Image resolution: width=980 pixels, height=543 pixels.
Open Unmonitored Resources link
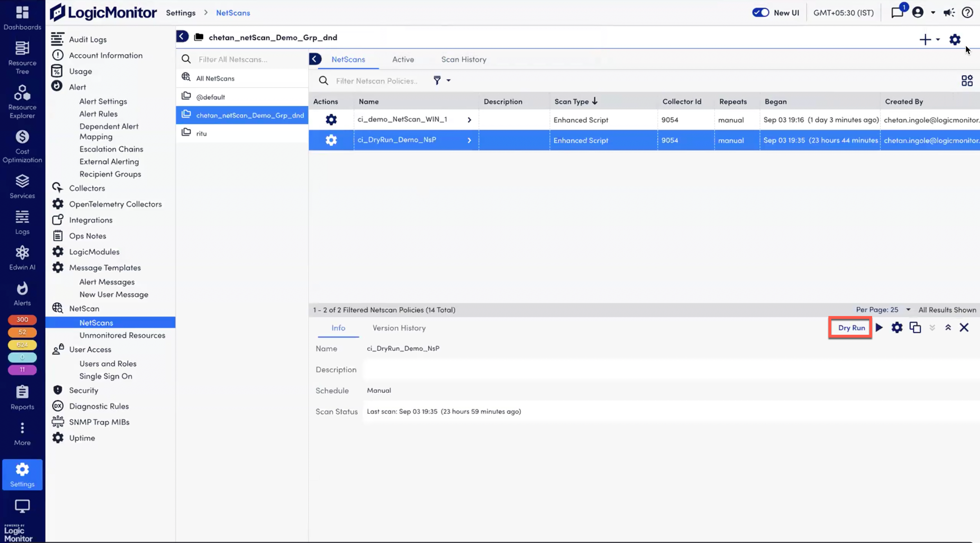pyautogui.click(x=122, y=335)
